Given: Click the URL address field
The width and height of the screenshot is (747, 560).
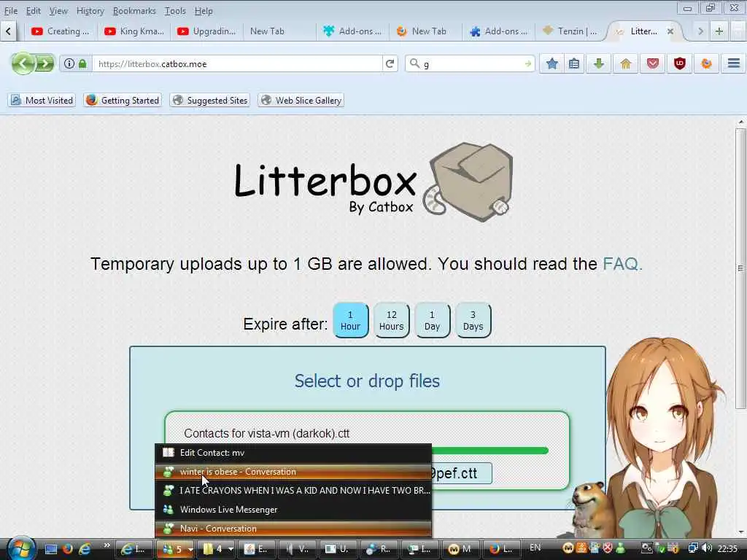Looking at the screenshot, I should pyautogui.click(x=237, y=64).
